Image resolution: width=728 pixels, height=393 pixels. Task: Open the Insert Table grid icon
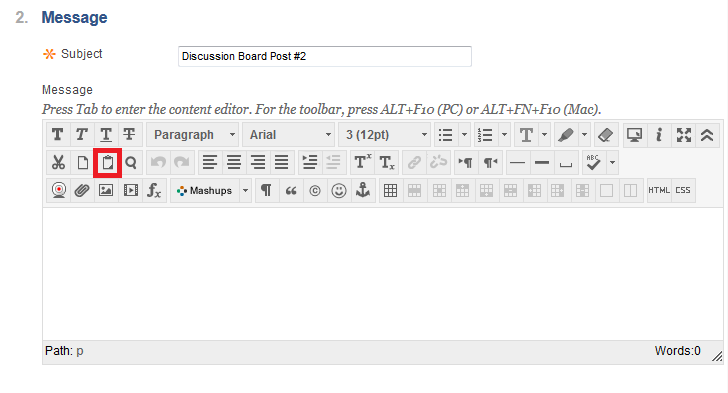[x=390, y=190]
